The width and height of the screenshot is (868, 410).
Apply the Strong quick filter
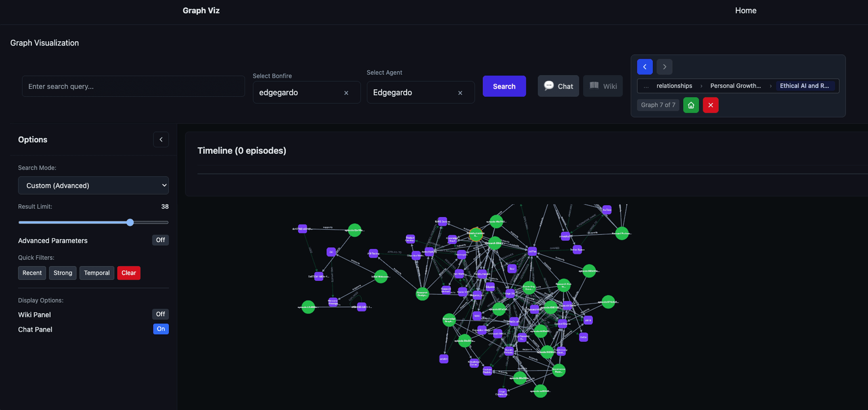pos(63,273)
